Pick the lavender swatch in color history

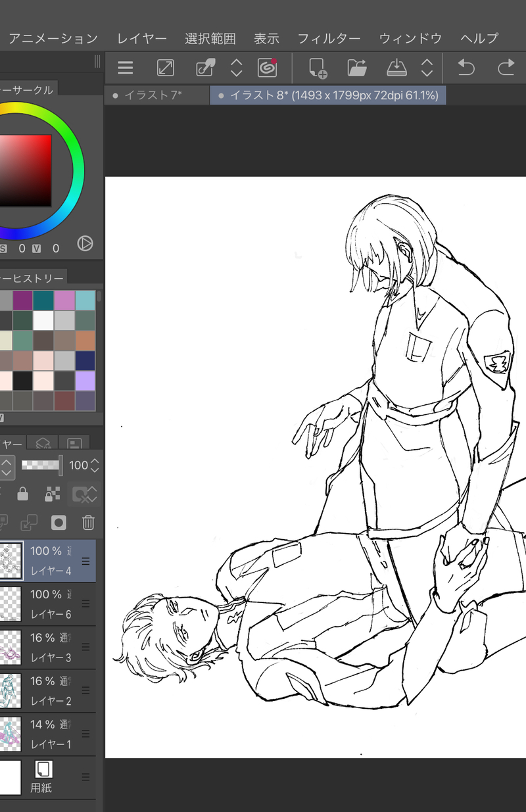pyautogui.click(x=85, y=381)
